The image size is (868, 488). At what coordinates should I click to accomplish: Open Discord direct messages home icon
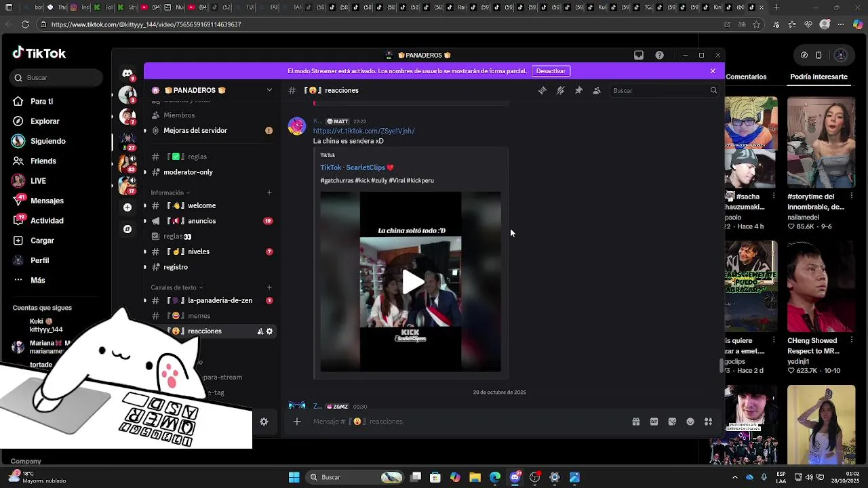pyautogui.click(x=127, y=73)
